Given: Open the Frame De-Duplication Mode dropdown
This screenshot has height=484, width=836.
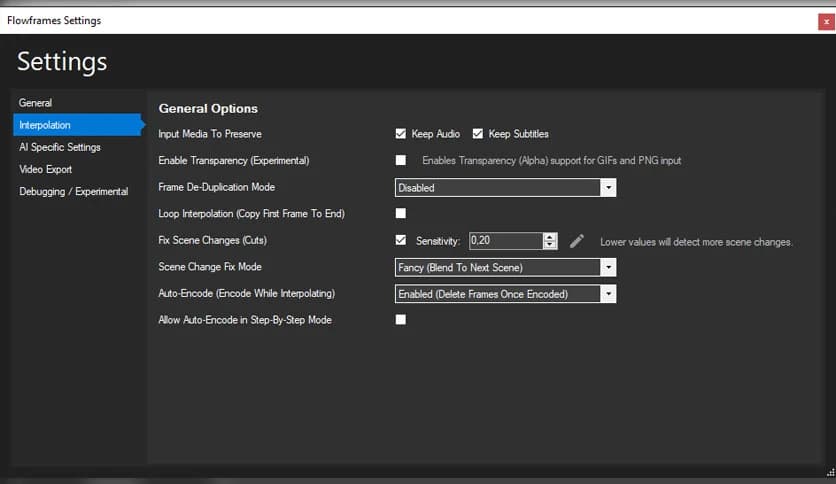Looking at the screenshot, I should [505, 188].
